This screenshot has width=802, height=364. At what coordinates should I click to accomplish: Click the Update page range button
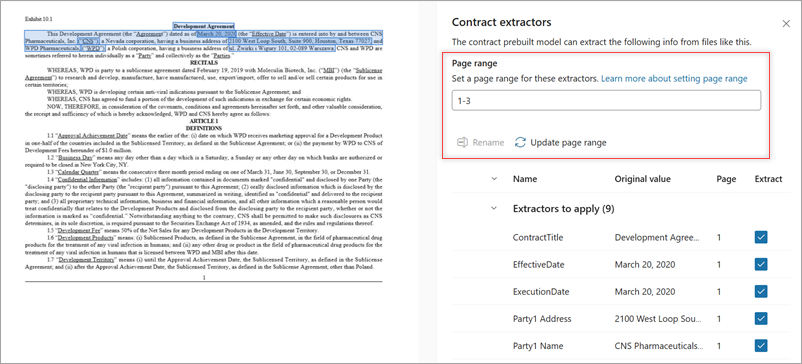[x=561, y=143]
